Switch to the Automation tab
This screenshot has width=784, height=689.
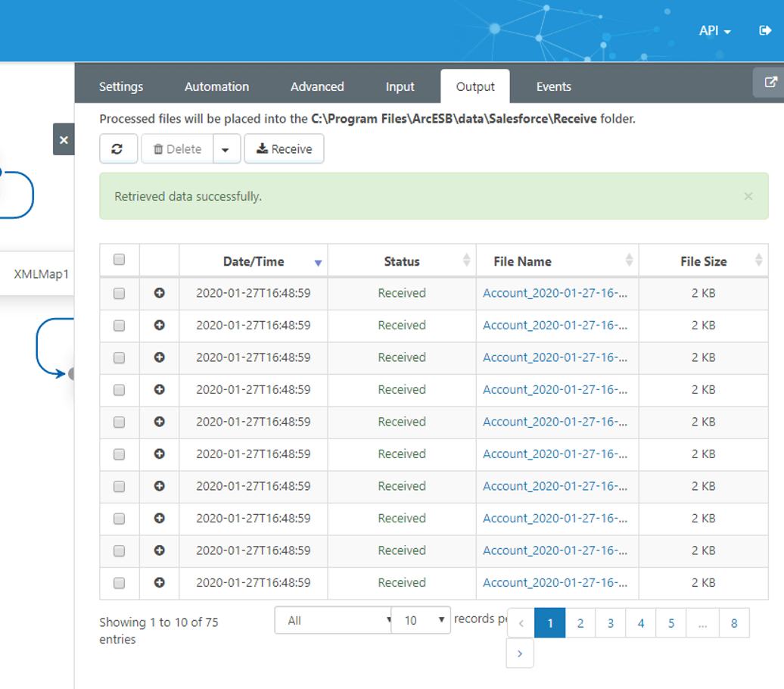pos(216,86)
